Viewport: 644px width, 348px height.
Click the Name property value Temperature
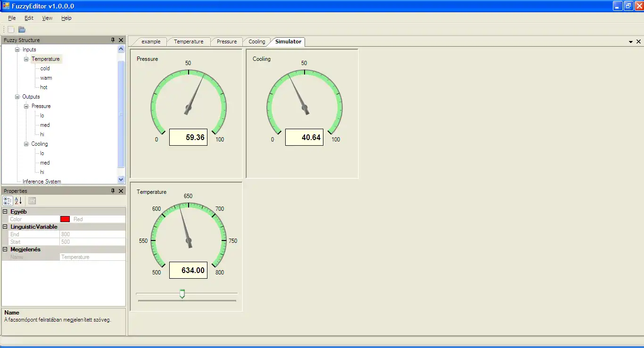(92, 257)
